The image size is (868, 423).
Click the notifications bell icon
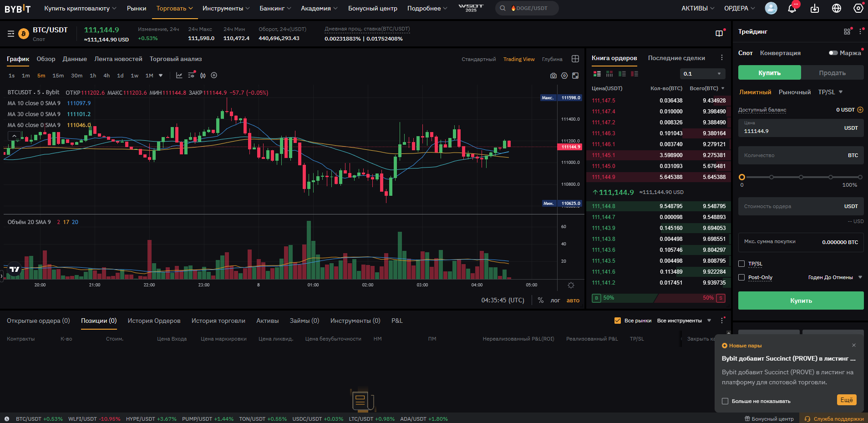point(792,8)
